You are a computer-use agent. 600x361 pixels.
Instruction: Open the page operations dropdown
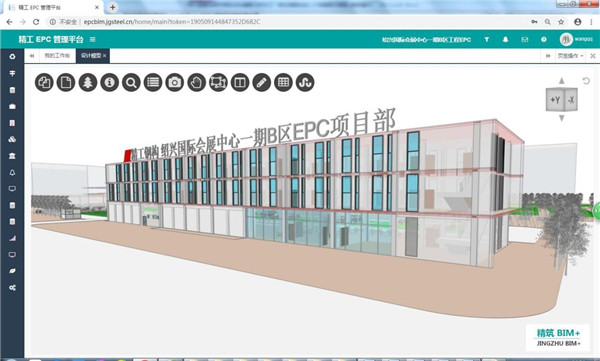tap(570, 56)
